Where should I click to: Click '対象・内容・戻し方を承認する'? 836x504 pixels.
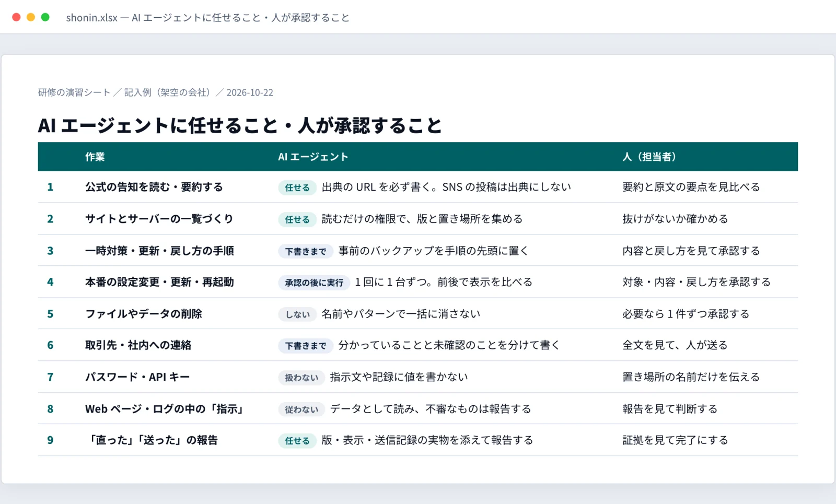click(x=696, y=282)
